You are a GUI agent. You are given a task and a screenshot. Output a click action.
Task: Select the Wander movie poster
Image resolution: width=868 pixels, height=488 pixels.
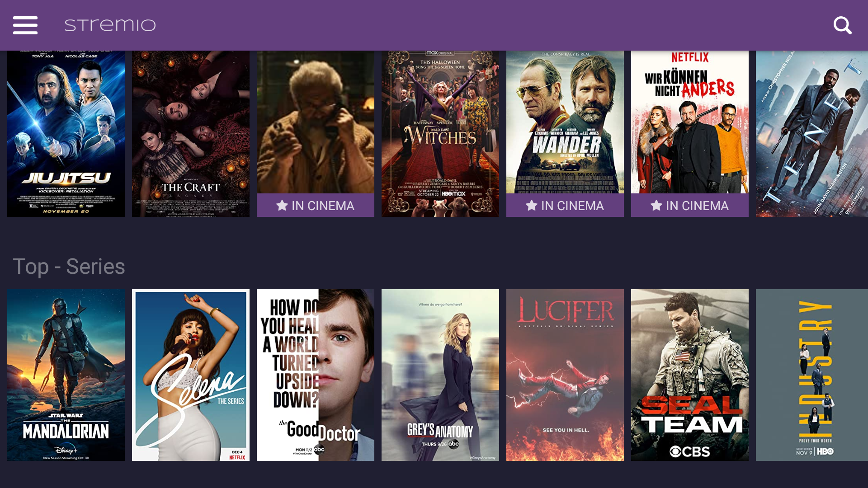coord(565,122)
